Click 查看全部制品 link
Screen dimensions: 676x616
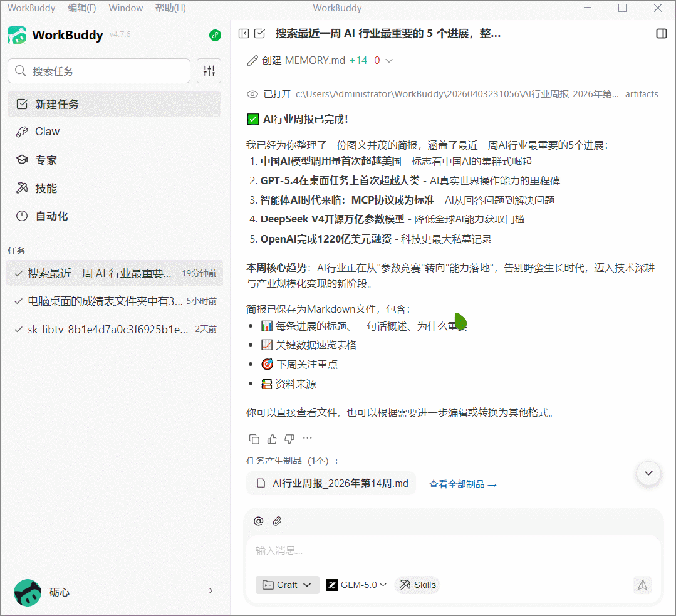pyautogui.click(x=462, y=484)
